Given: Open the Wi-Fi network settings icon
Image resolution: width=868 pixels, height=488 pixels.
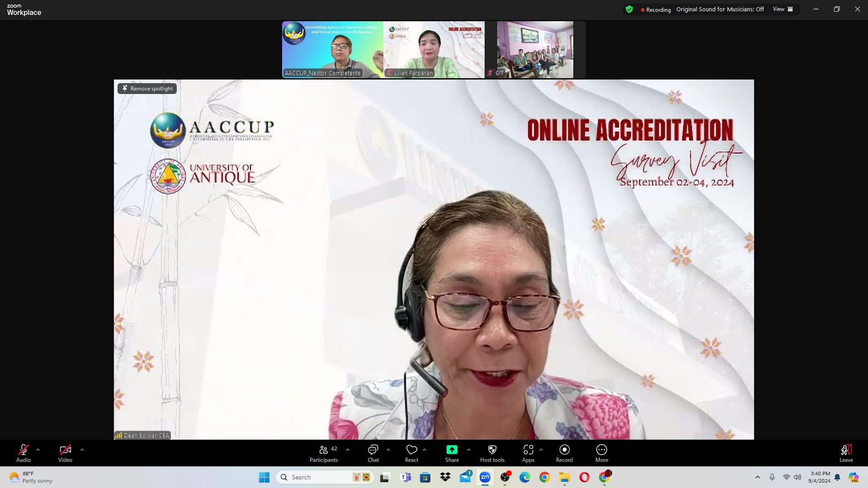Looking at the screenshot, I should pyautogui.click(x=787, y=477).
